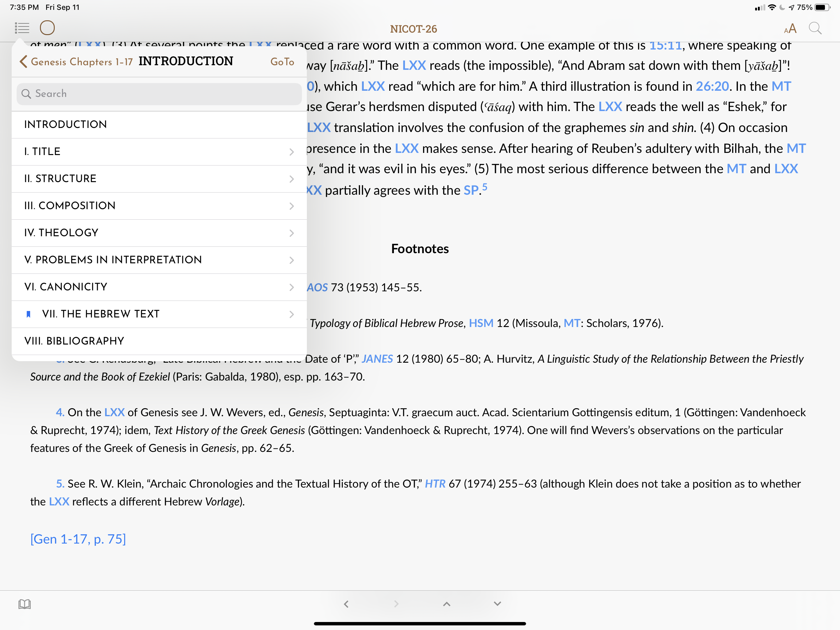Click the contents Search field
This screenshot has width=840, height=630.
click(159, 94)
